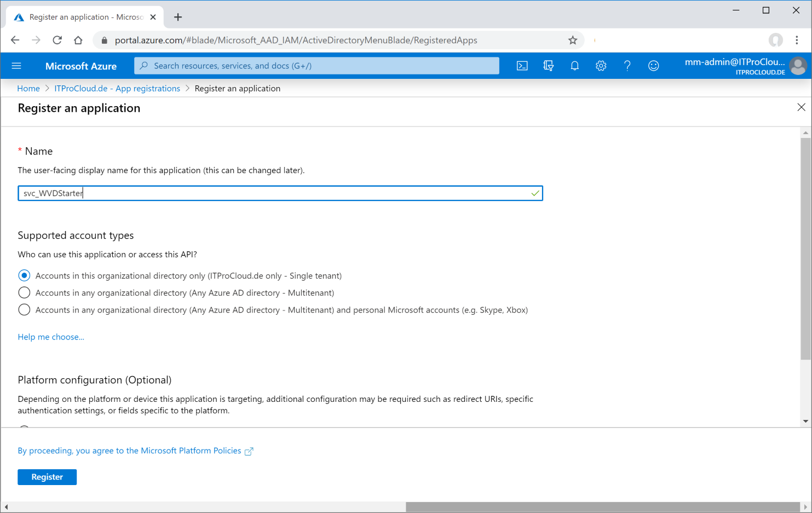Click the Register button
Image resolution: width=812 pixels, height=513 pixels.
click(x=47, y=477)
